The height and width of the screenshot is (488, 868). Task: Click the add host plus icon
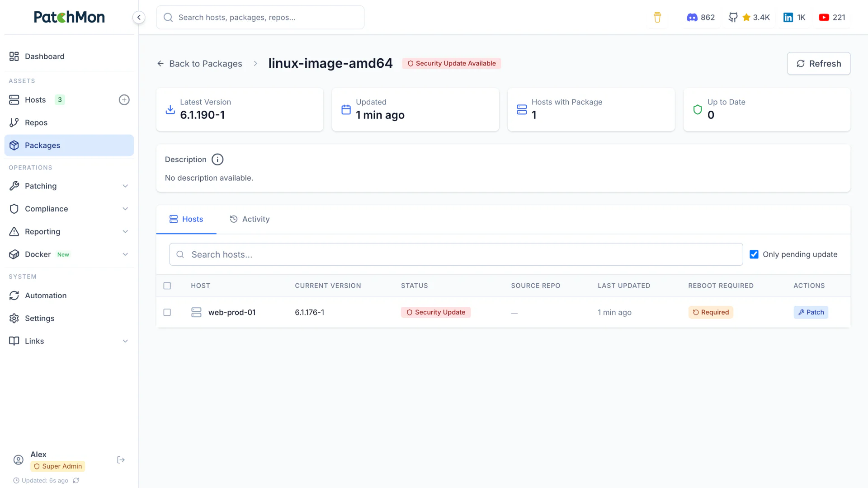point(124,100)
